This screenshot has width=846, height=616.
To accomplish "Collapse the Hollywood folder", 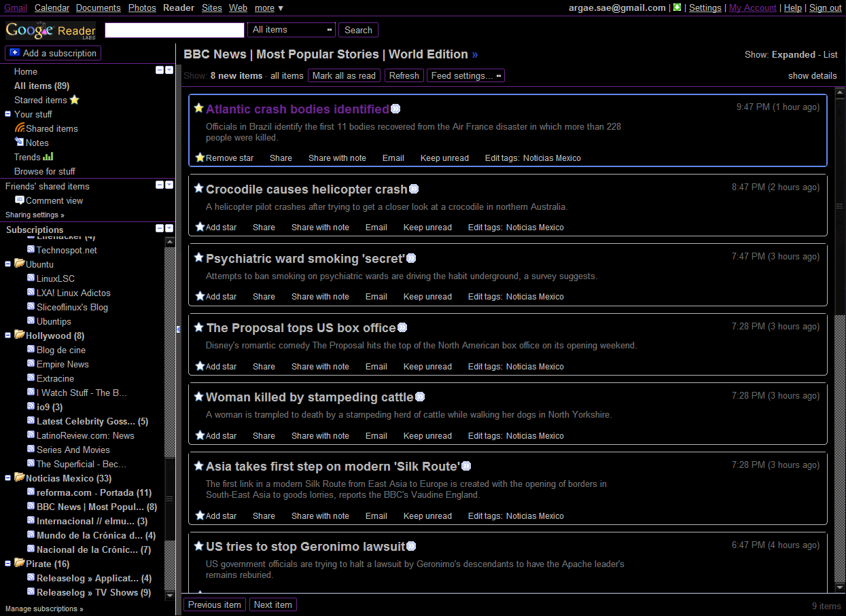I will point(8,336).
